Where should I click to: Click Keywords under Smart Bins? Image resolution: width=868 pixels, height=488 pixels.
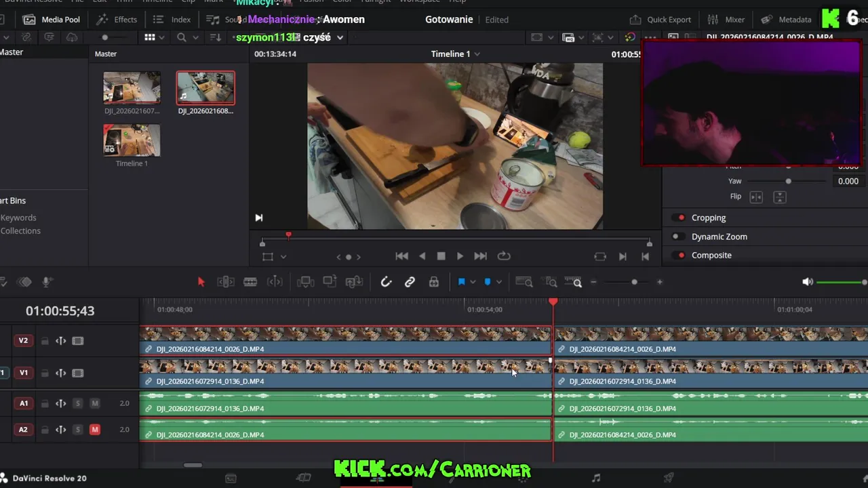pyautogui.click(x=18, y=218)
